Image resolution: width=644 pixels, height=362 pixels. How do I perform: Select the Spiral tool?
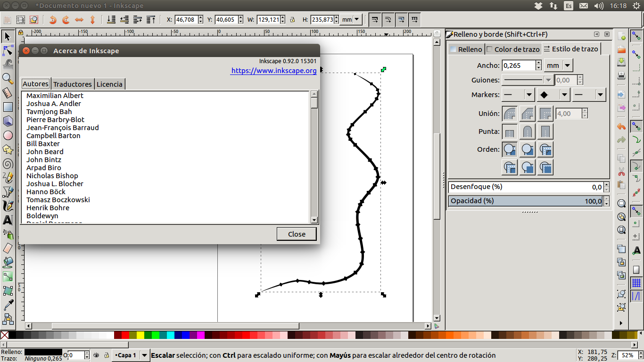7,164
